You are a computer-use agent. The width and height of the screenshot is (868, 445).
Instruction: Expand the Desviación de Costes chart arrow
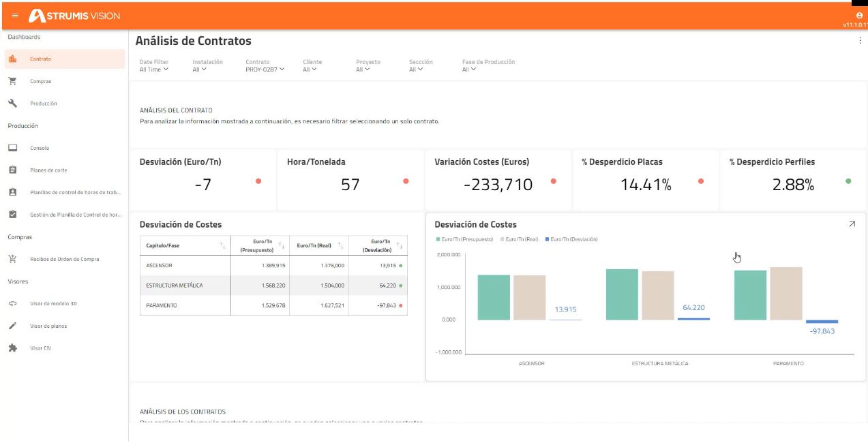[x=852, y=224]
